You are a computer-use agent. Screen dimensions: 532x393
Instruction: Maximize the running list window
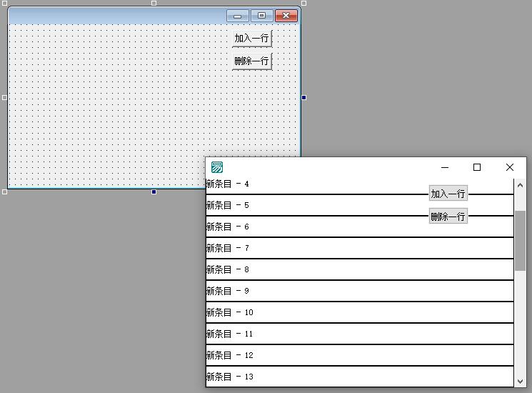pos(477,167)
